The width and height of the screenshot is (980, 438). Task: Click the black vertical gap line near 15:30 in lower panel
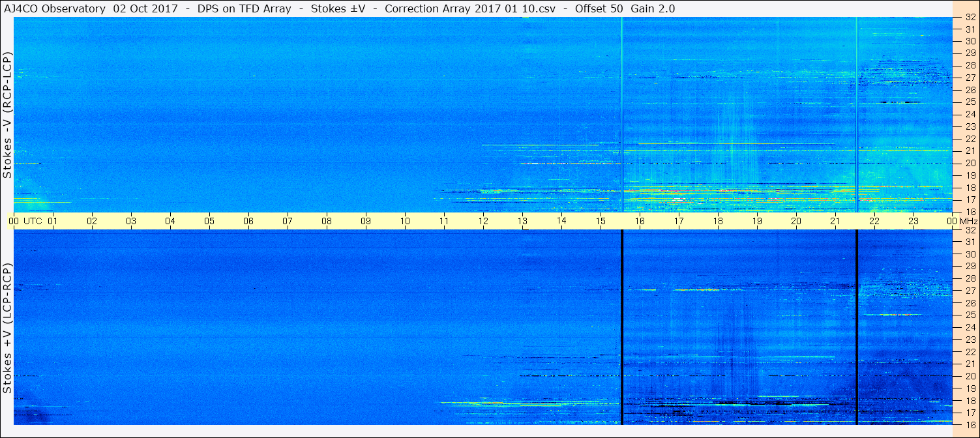point(622,327)
